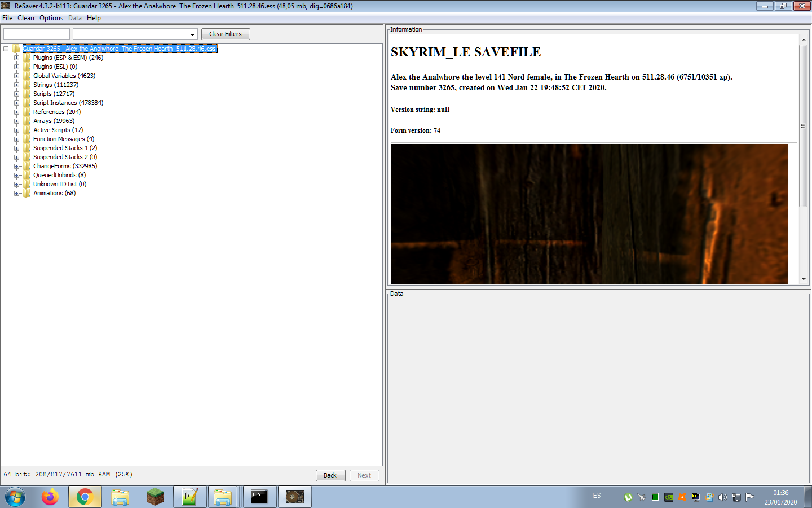Click the Next button

pos(364,475)
